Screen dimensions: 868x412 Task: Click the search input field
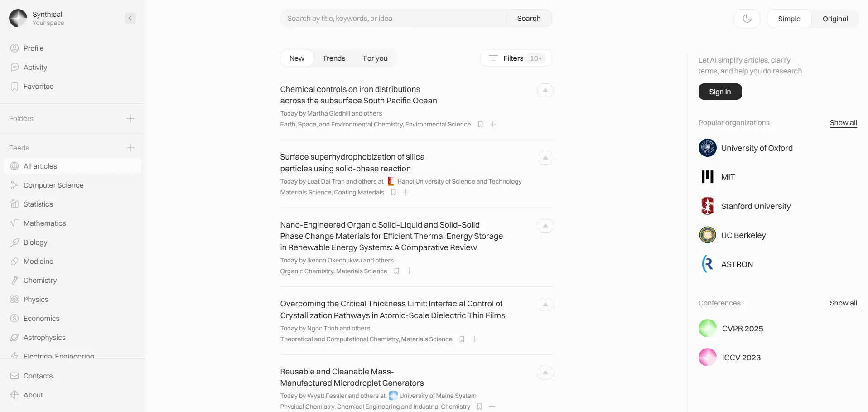click(394, 19)
